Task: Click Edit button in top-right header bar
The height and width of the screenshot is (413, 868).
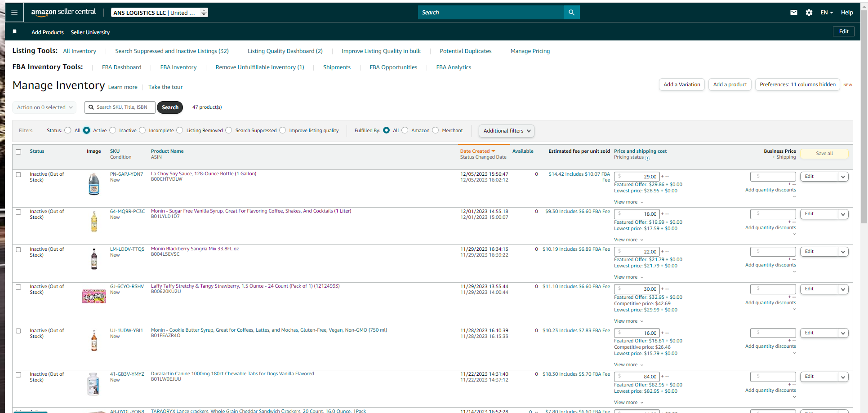Action: pyautogui.click(x=844, y=31)
